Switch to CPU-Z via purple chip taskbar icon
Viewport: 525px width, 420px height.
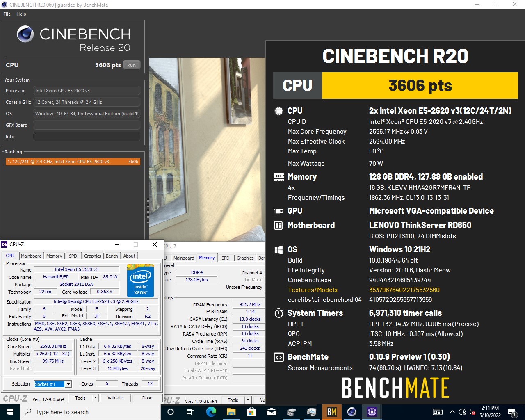[x=372, y=412]
